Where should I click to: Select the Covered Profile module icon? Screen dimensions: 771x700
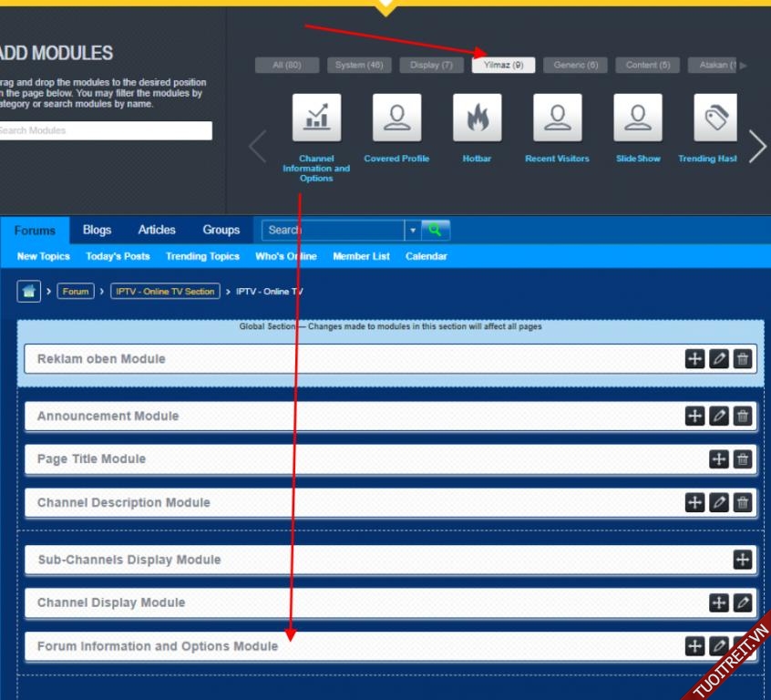[x=396, y=118]
